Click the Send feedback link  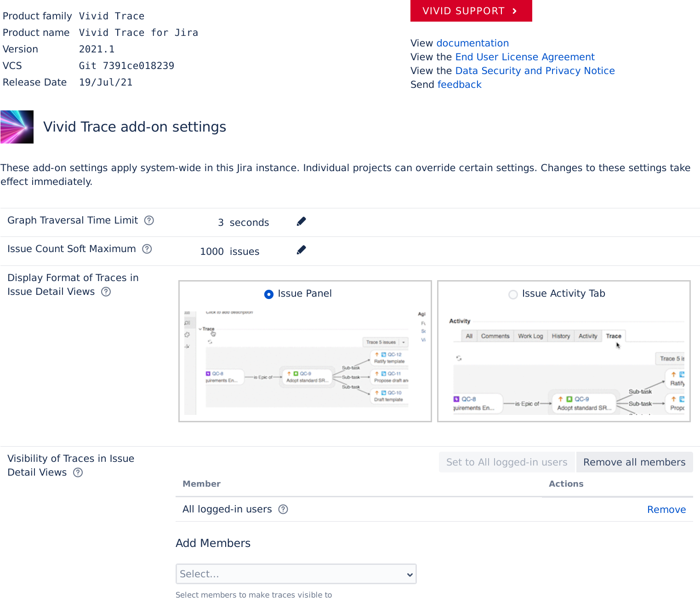(459, 85)
